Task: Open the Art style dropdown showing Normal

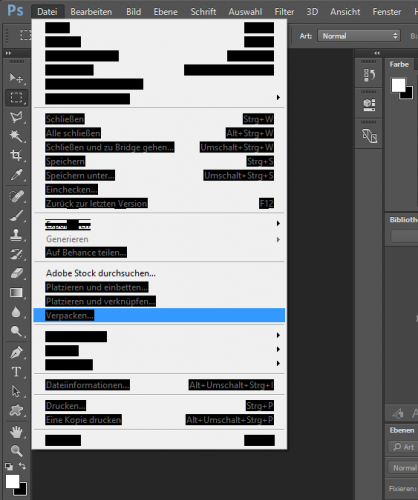Action: (x=359, y=36)
